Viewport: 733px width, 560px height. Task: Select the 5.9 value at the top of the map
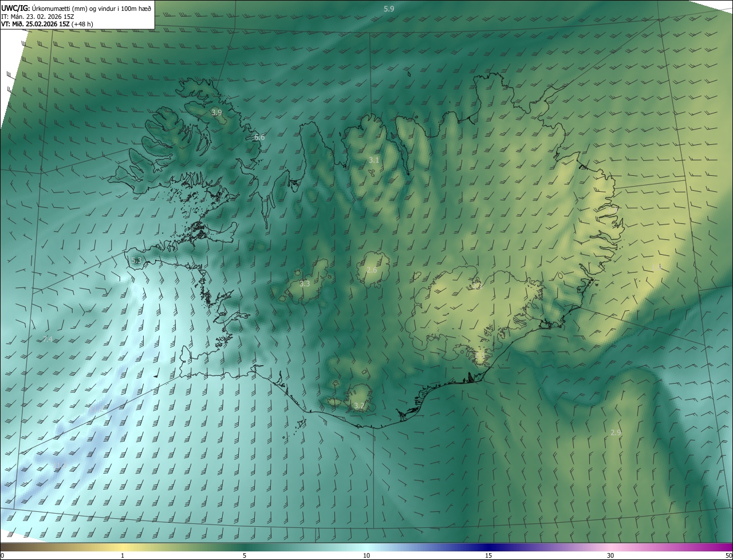click(x=389, y=9)
